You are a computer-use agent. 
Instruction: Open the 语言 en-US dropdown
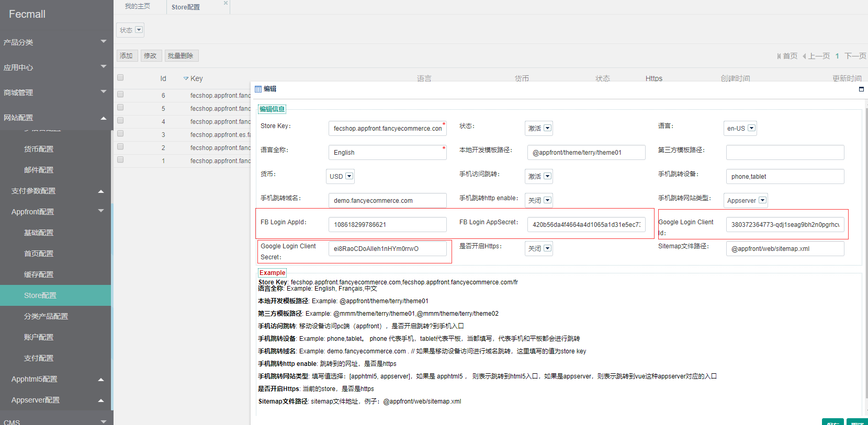740,128
